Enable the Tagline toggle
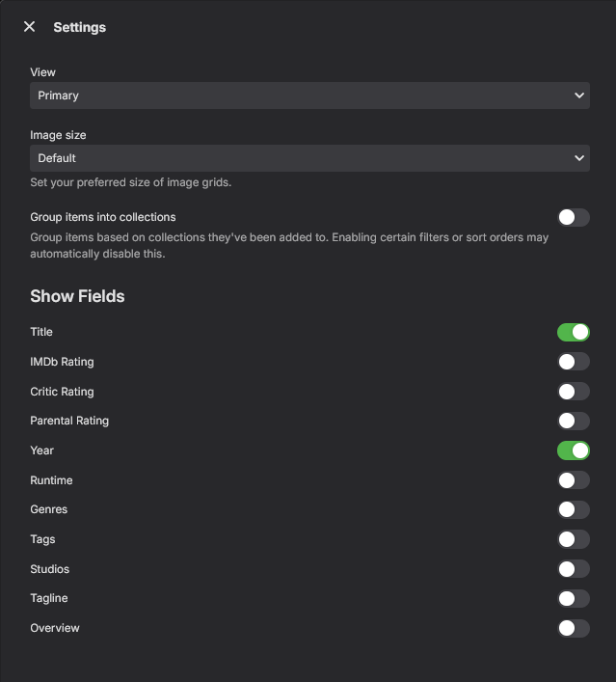 [x=573, y=598]
